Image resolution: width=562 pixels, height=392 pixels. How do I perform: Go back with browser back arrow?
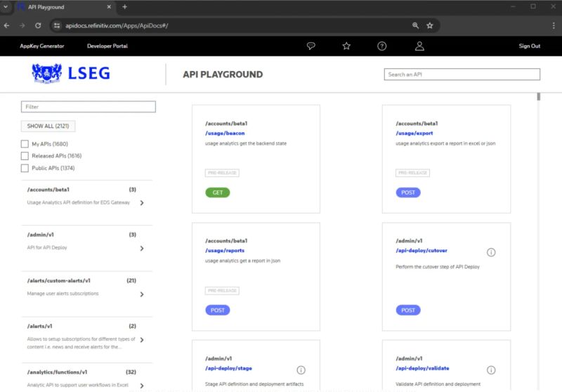(7, 25)
